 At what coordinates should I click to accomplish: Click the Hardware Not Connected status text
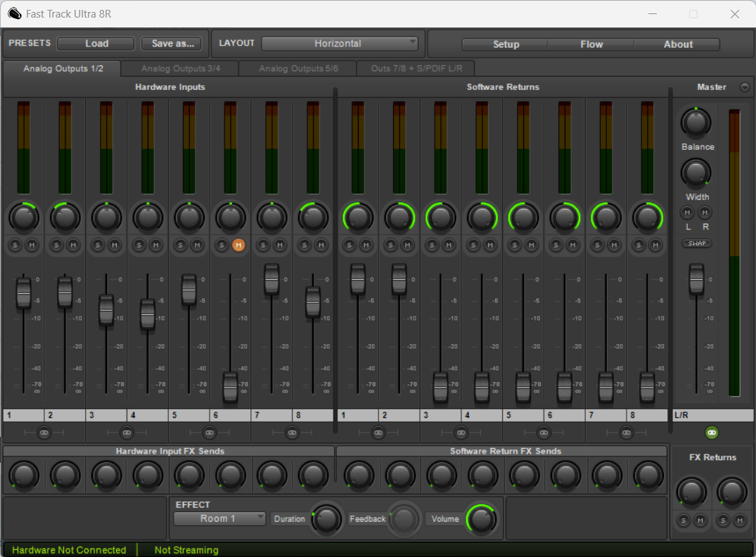click(x=69, y=550)
